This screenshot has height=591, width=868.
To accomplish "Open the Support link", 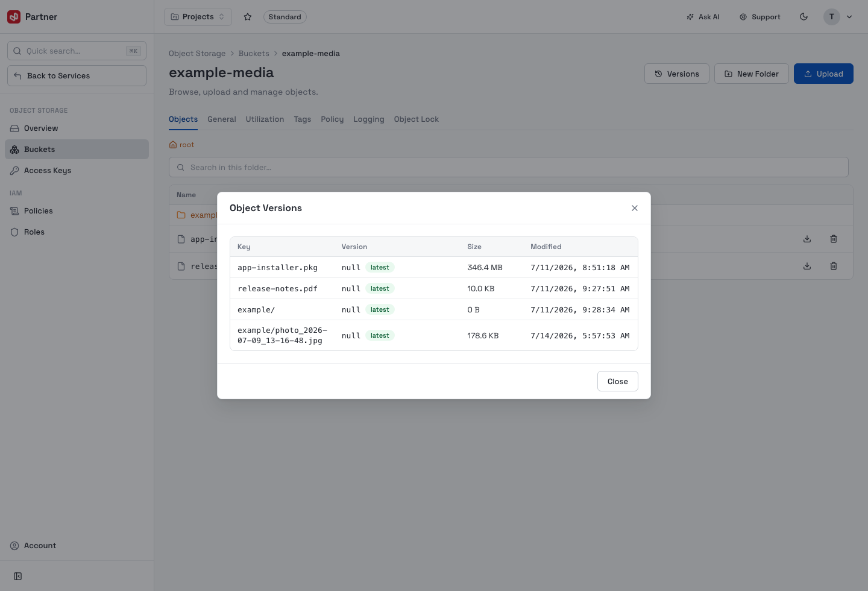I will pos(760,17).
